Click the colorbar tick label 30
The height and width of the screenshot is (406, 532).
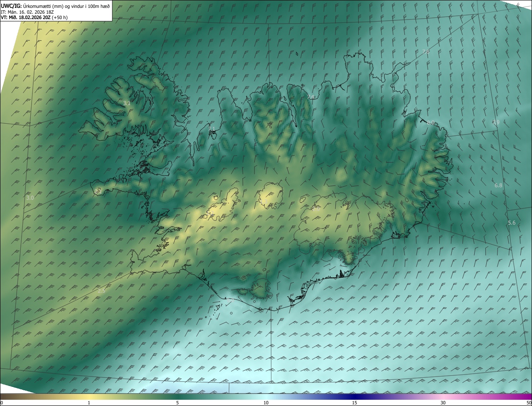point(443,403)
